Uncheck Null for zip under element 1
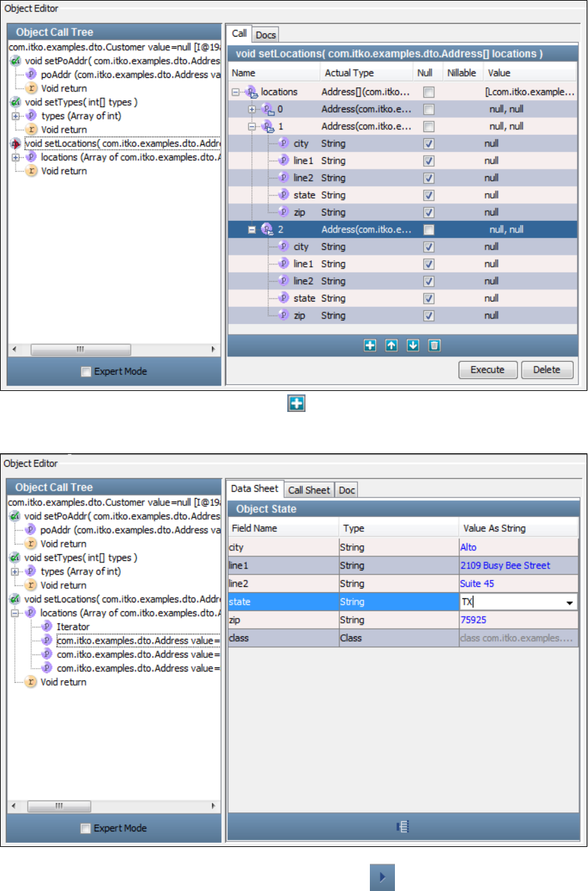 pos(428,212)
